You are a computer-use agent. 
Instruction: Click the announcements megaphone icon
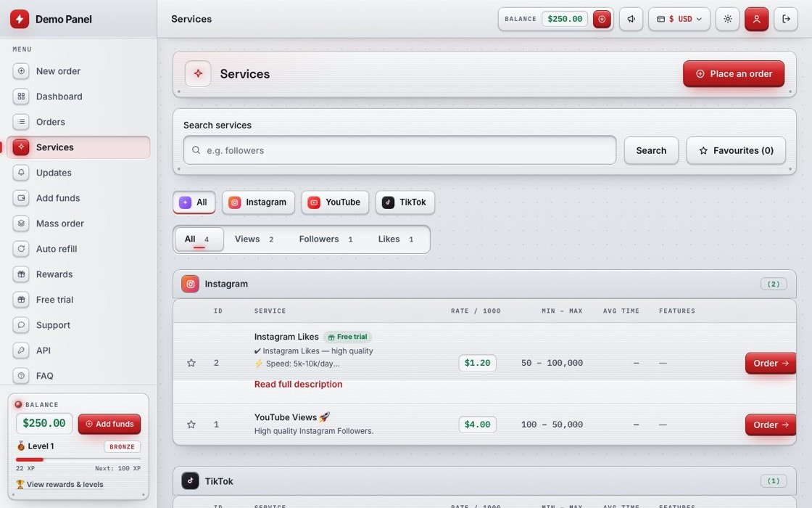631,19
